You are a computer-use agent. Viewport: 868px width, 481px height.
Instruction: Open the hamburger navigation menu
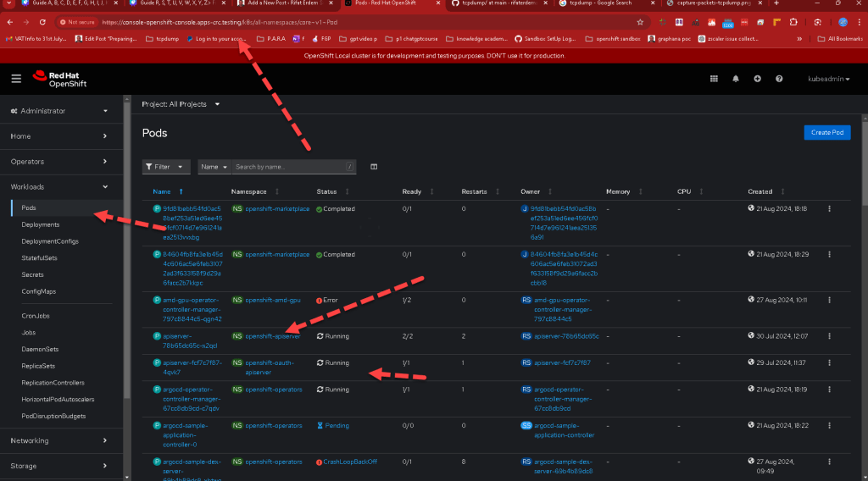pos(16,79)
